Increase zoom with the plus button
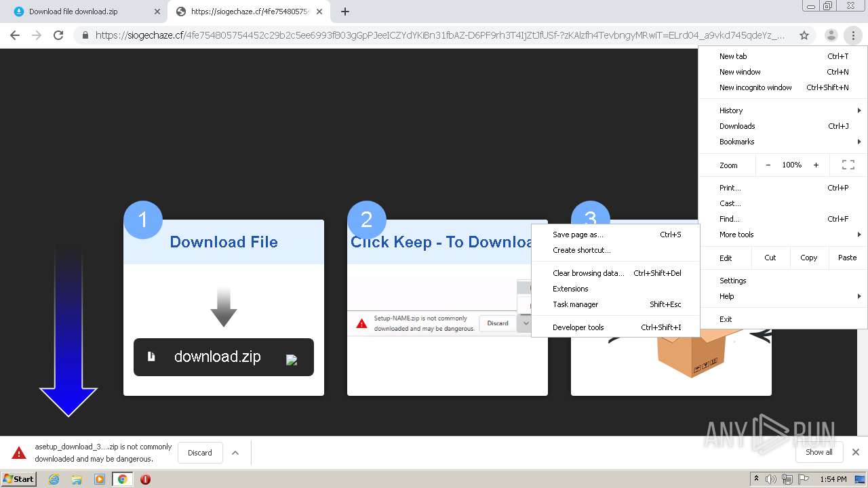Screen dimensions: 868x488 (x=816, y=165)
